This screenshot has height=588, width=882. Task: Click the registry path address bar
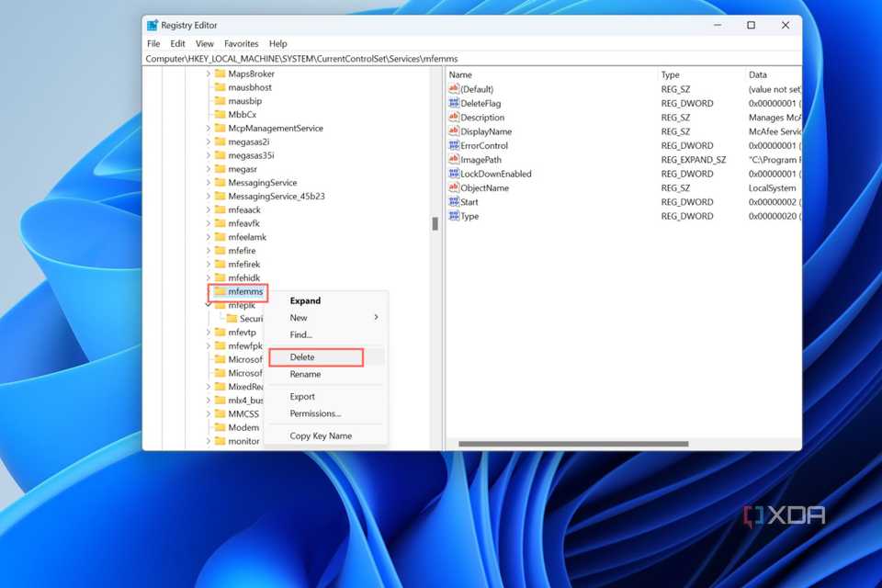click(472, 59)
